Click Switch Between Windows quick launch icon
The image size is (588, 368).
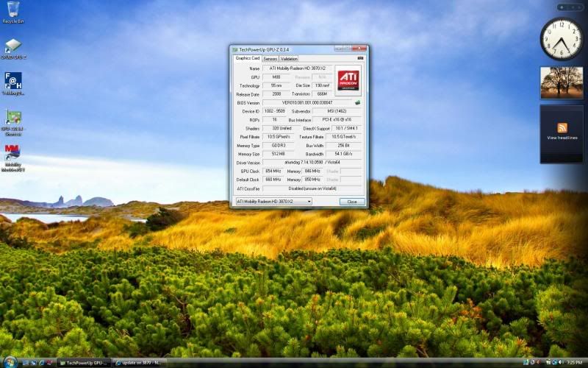click(34, 363)
